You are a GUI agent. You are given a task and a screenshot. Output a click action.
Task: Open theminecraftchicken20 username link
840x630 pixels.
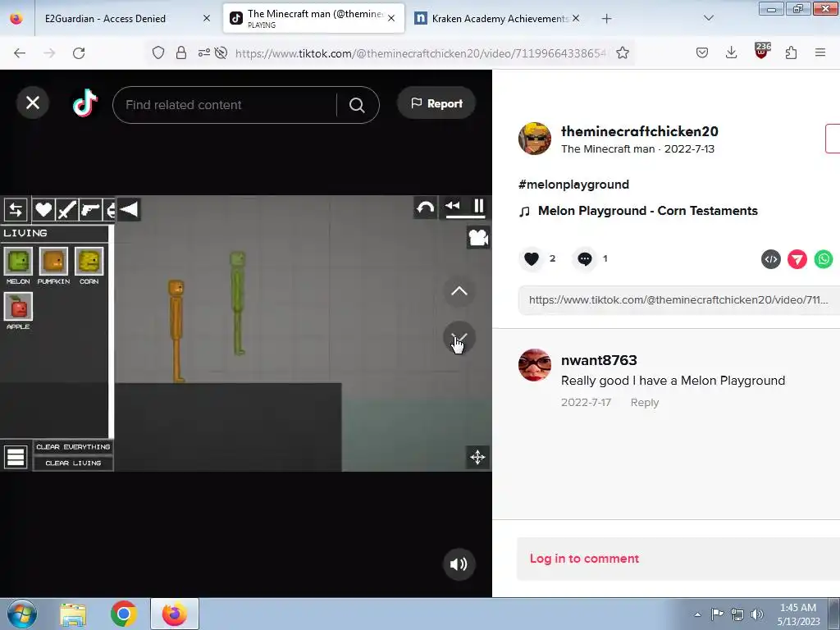pyautogui.click(x=640, y=131)
